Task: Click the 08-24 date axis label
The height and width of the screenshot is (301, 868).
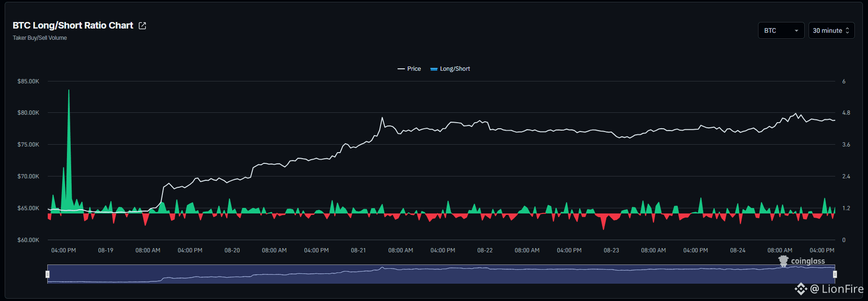Action: point(738,250)
